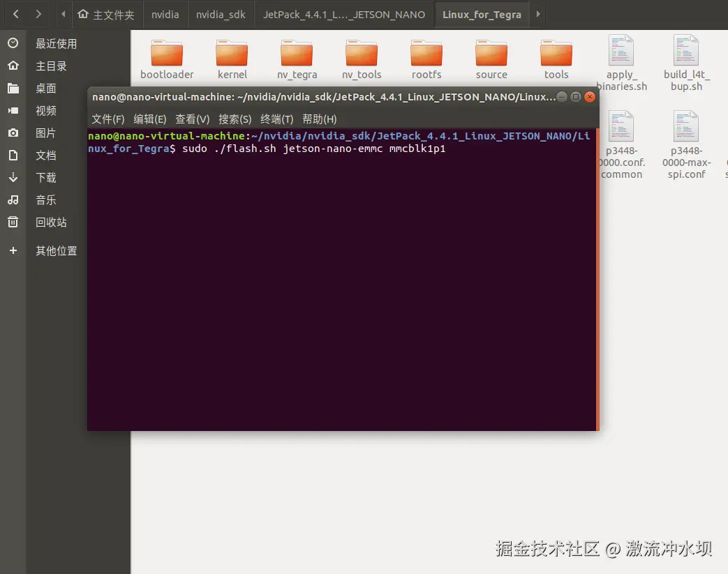Go back with the left arrow button
728x574 pixels.
coord(16,15)
